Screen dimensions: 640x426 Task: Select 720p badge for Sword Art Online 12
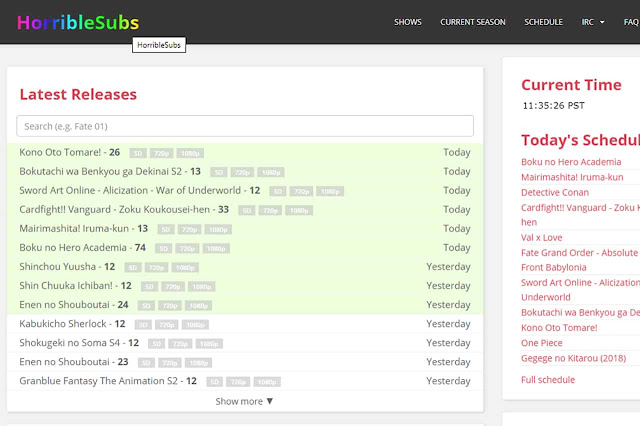pos(302,191)
